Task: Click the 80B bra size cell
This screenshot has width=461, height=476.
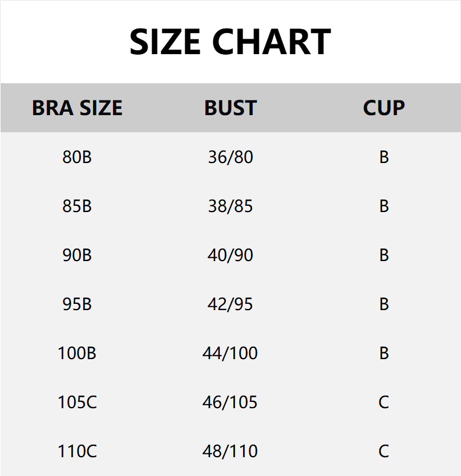Action: (77, 157)
